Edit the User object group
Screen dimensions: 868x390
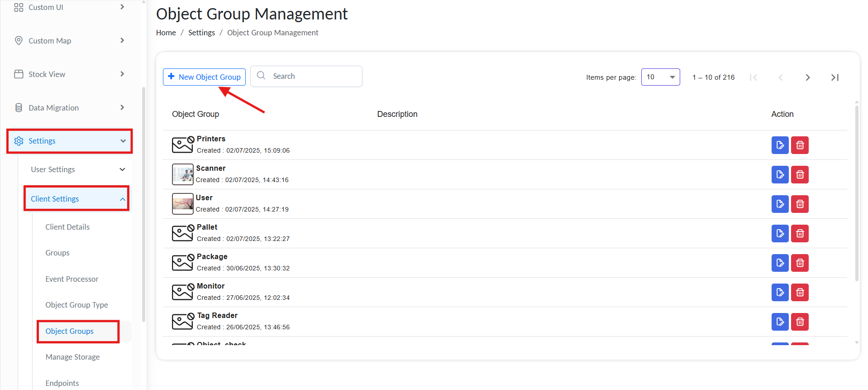[779, 204]
